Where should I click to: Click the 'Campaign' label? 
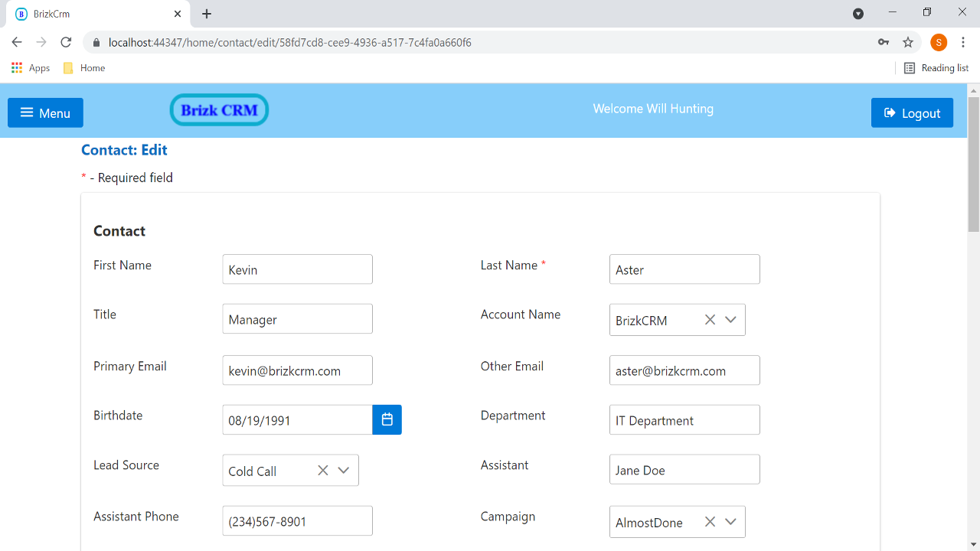coord(508,517)
